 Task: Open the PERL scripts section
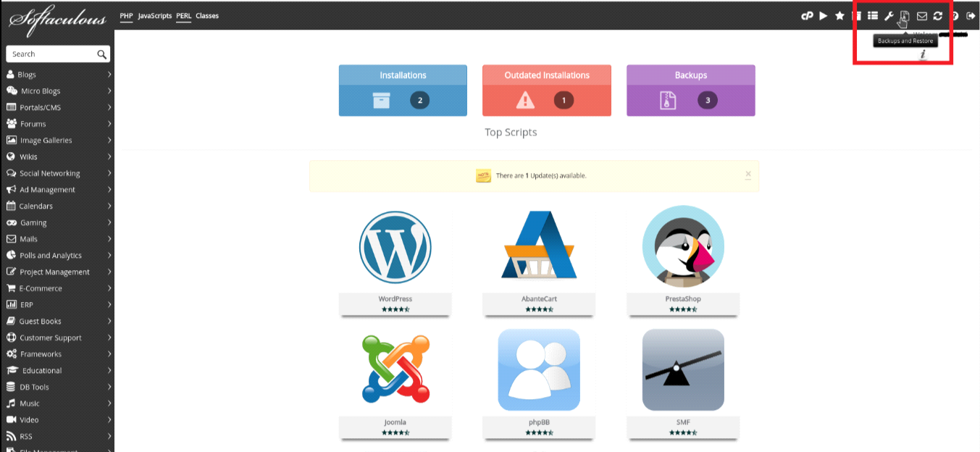coord(183,15)
